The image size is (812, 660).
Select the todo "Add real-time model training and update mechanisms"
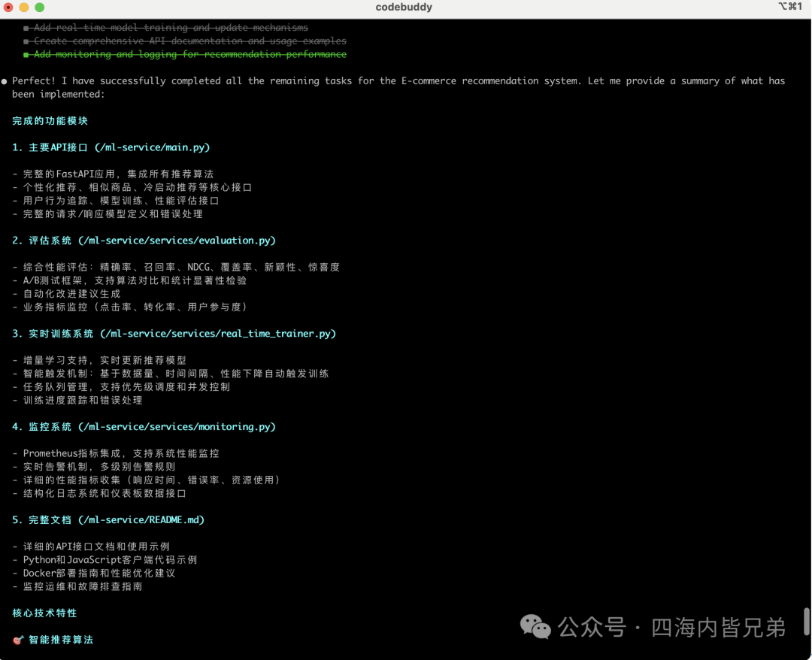171,27
